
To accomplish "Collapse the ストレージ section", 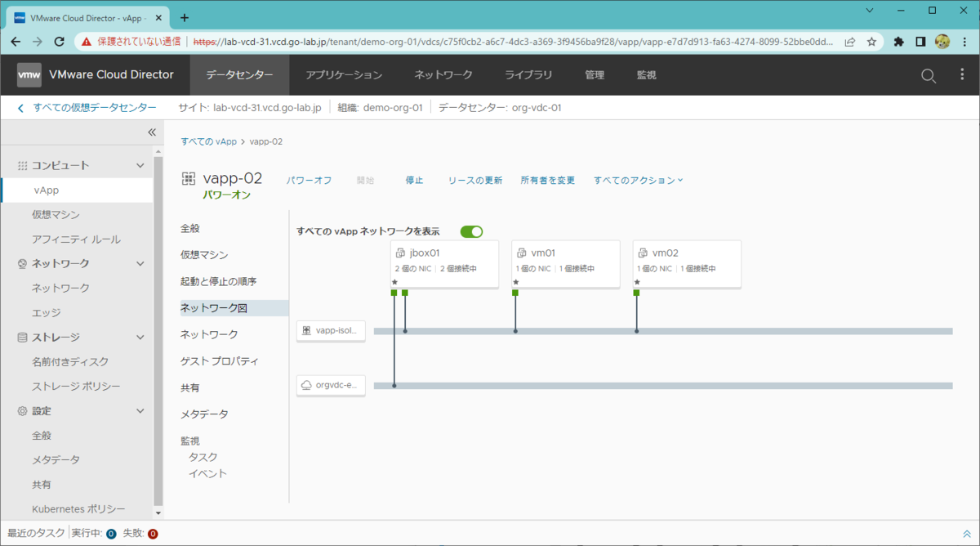I will point(140,337).
